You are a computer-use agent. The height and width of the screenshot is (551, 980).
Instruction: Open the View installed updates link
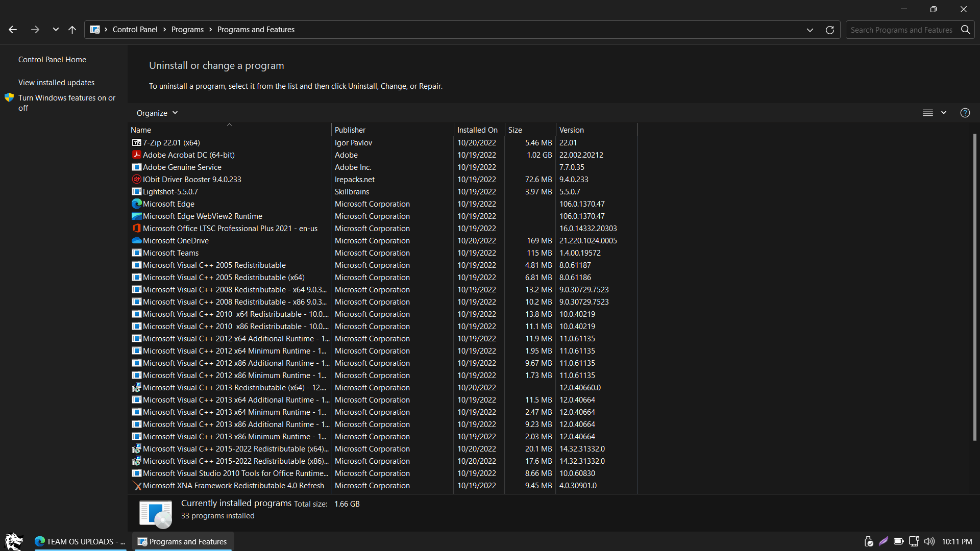coord(56,83)
